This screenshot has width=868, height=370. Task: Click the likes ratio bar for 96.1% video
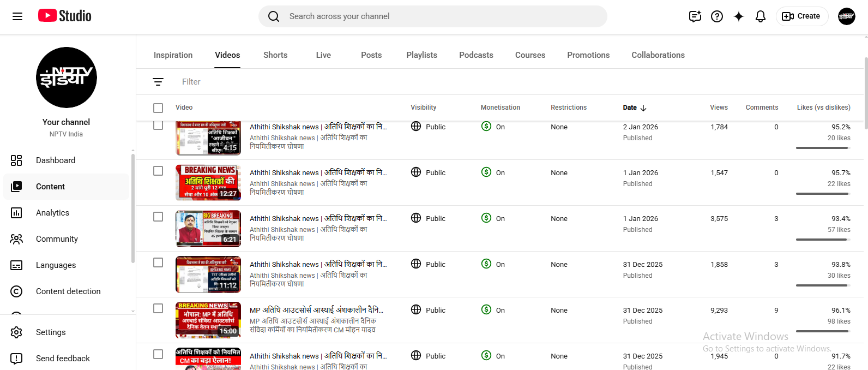point(822,331)
